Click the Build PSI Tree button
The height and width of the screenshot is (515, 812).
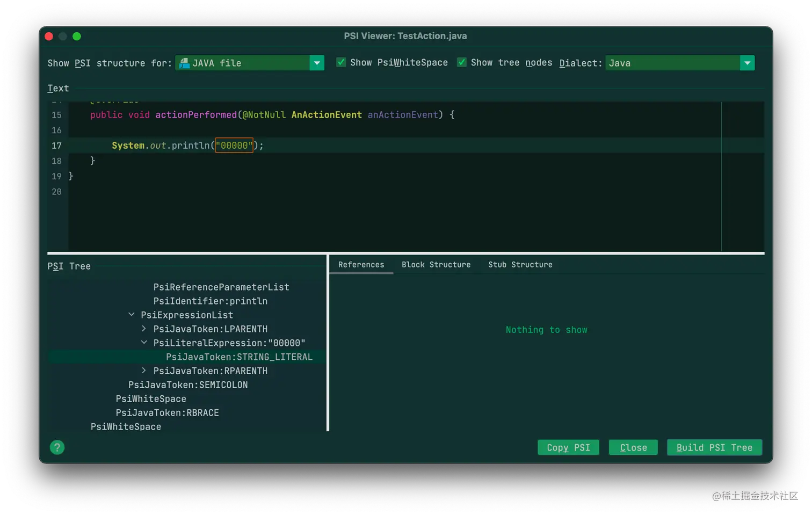click(x=714, y=447)
